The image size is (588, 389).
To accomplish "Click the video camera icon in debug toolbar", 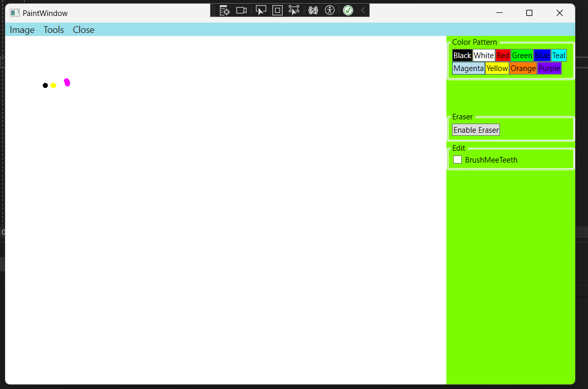I will pyautogui.click(x=241, y=10).
